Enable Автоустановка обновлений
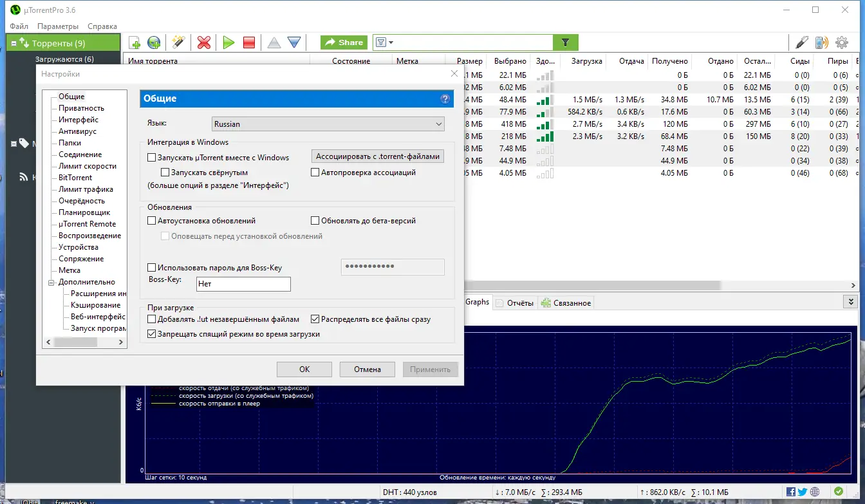865x504 pixels. click(152, 220)
